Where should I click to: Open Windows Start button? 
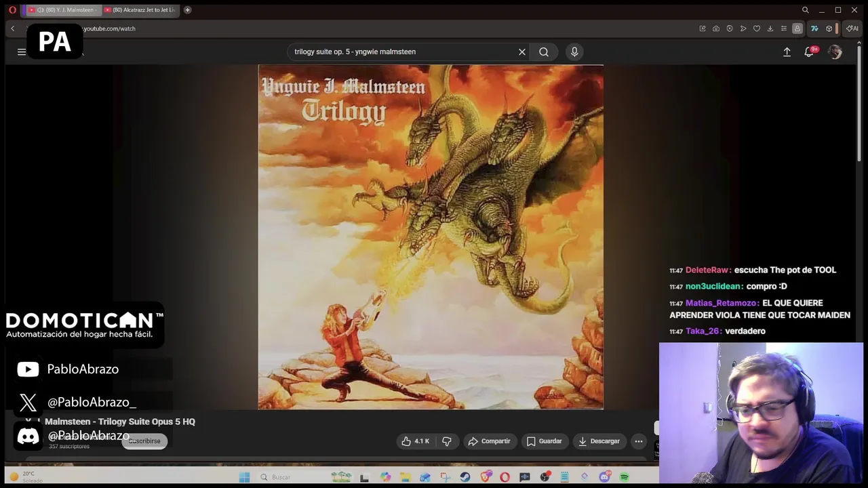coord(244,477)
